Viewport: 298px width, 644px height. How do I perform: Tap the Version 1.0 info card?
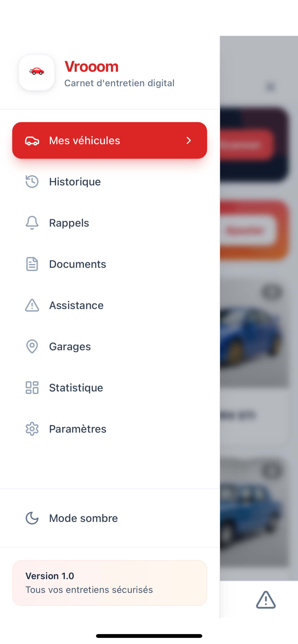tap(110, 583)
